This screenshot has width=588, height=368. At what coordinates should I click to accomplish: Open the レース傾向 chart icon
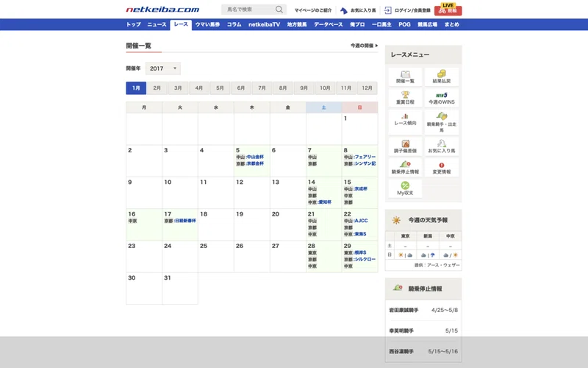click(x=405, y=121)
